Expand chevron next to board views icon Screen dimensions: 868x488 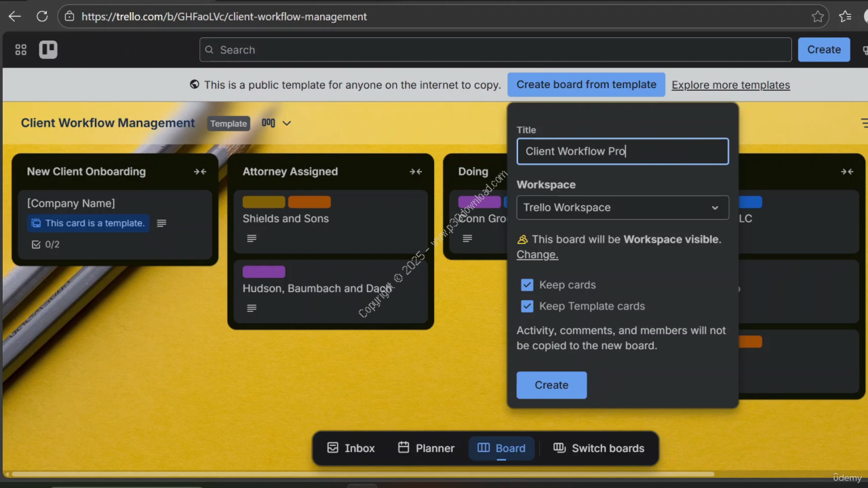click(287, 123)
